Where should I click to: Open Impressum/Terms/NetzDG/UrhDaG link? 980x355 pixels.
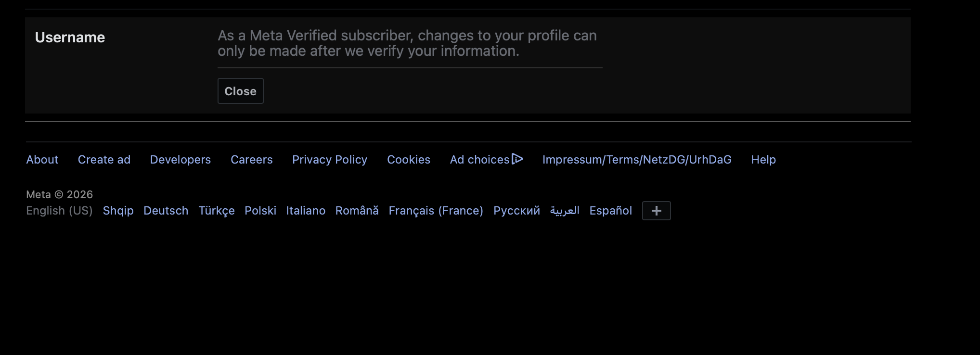[x=637, y=160]
